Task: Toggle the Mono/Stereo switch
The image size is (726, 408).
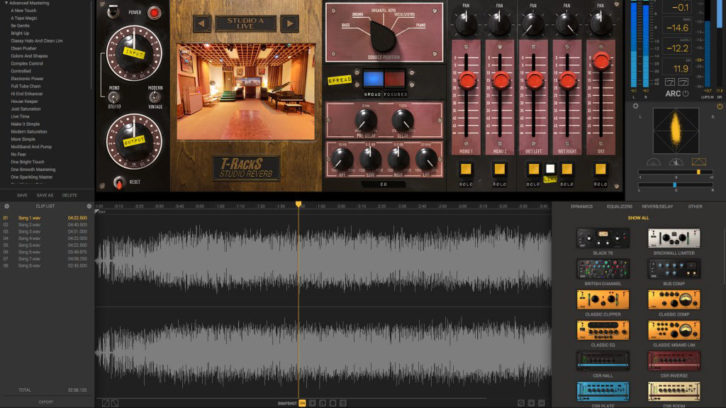Action: click(x=113, y=97)
